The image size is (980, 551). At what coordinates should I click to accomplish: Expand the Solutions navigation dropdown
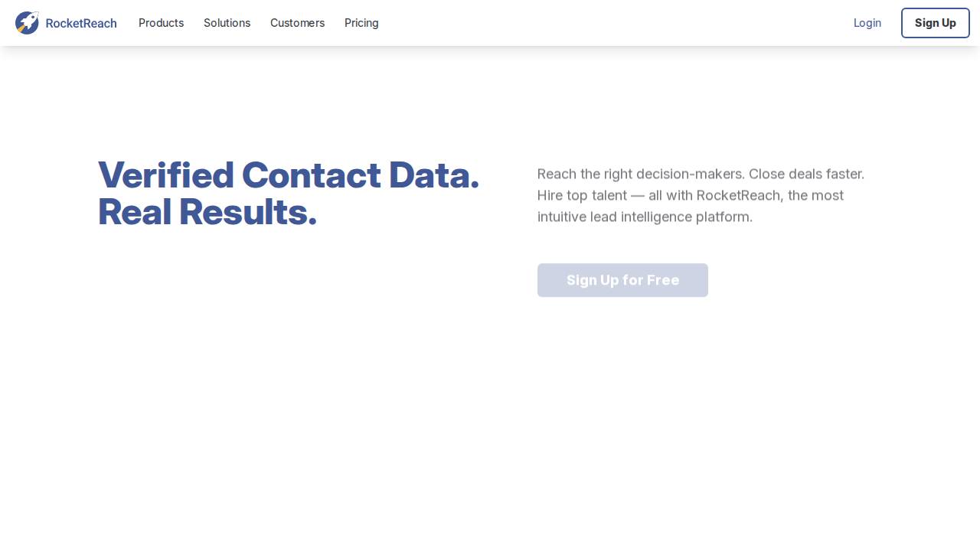coord(227,23)
